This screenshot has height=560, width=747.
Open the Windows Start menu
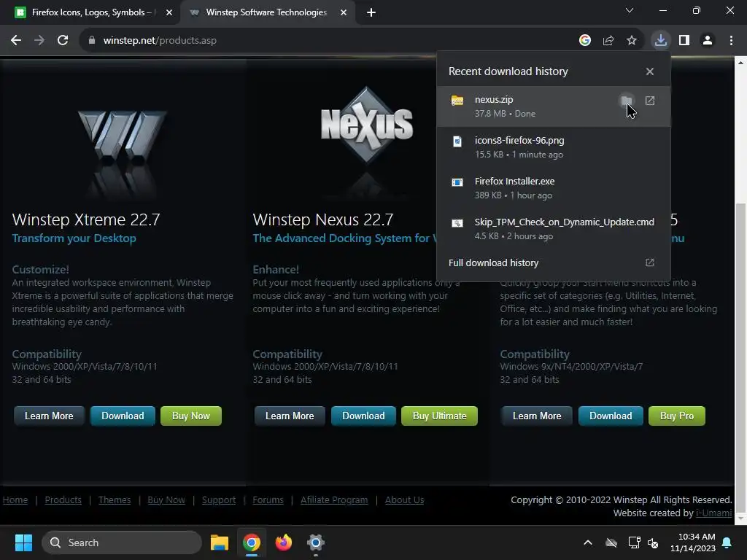[x=23, y=542]
